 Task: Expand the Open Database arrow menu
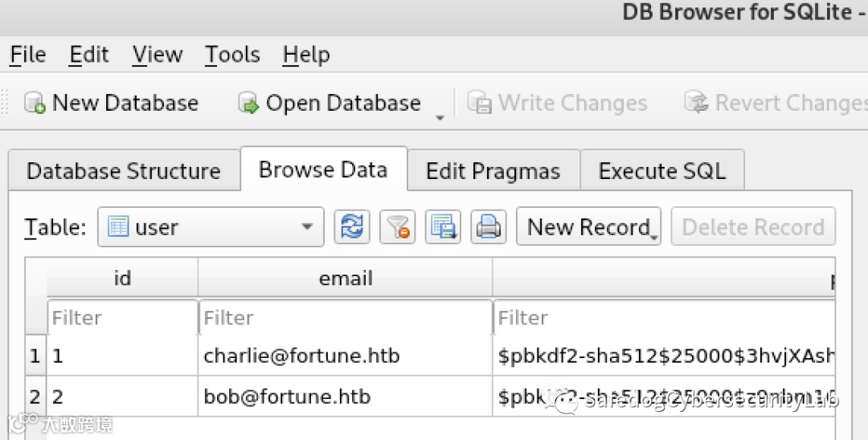440,117
